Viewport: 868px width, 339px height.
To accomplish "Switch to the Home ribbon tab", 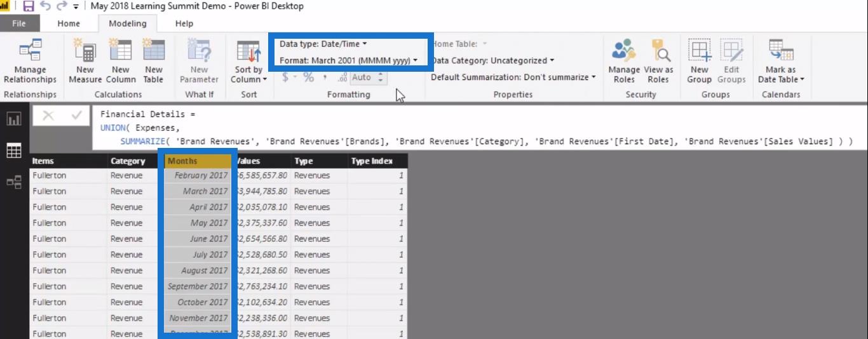I will click(x=69, y=23).
